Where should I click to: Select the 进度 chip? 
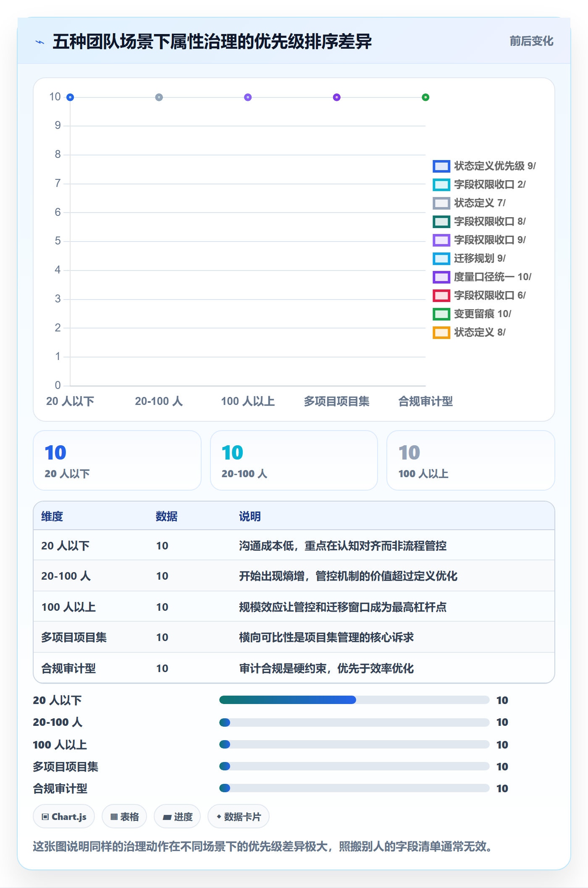[177, 817]
